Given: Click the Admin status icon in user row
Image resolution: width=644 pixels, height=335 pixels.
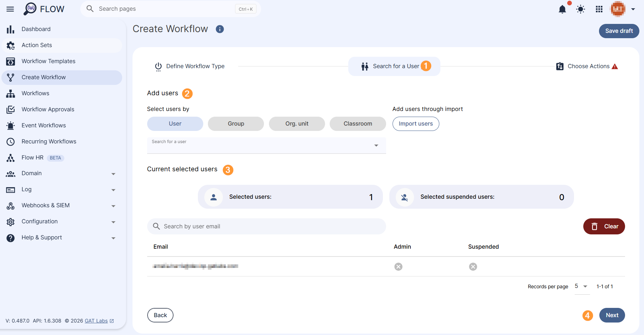Looking at the screenshot, I should pos(398,267).
